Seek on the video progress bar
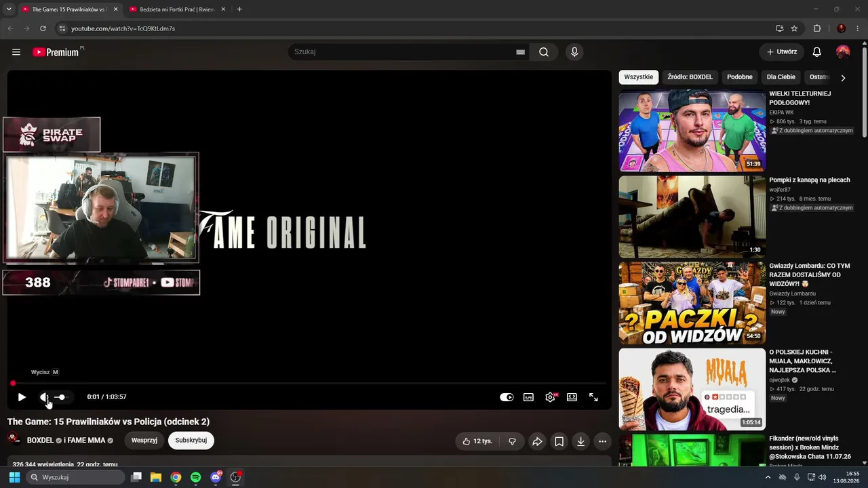 pos(309,384)
